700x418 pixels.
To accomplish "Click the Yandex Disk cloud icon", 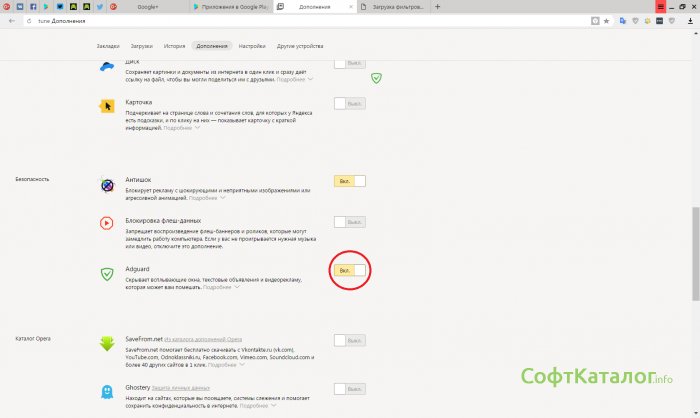I will click(x=107, y=68).
